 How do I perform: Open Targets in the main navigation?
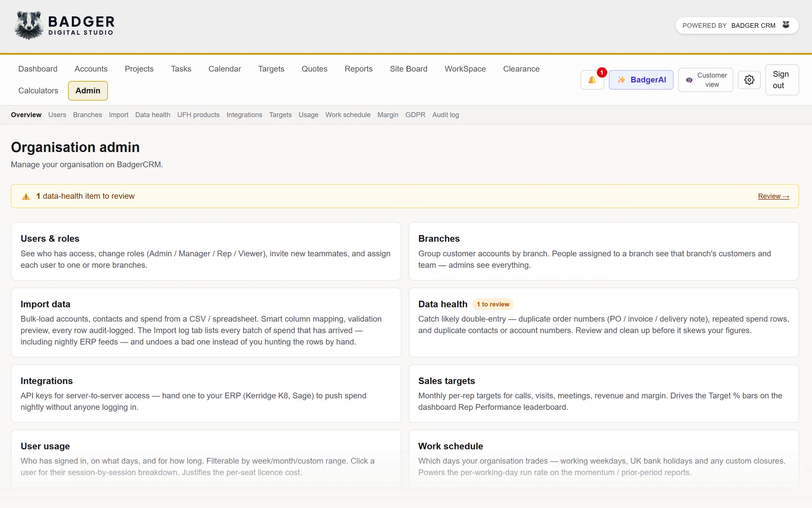coord(271,69)
